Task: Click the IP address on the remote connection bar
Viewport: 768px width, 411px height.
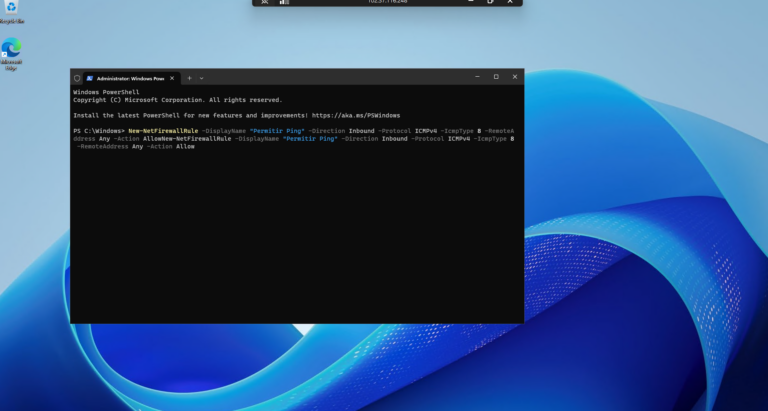Action: pyautogui.click(x=387, y=2)
